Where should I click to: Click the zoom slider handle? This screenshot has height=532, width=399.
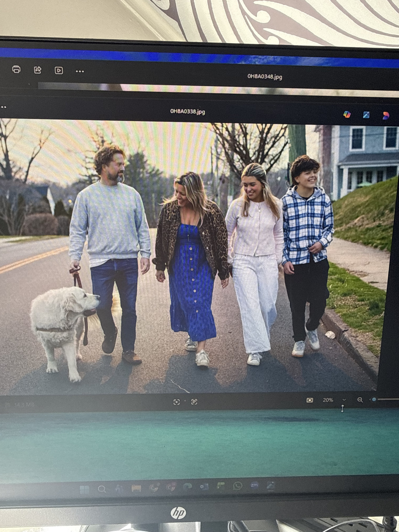pos(374,400)
